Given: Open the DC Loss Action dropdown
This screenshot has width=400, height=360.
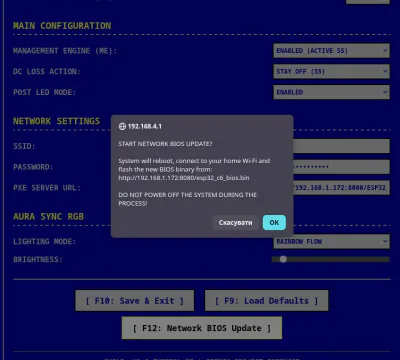Looking at the screenshot, I should pos(331,72).
